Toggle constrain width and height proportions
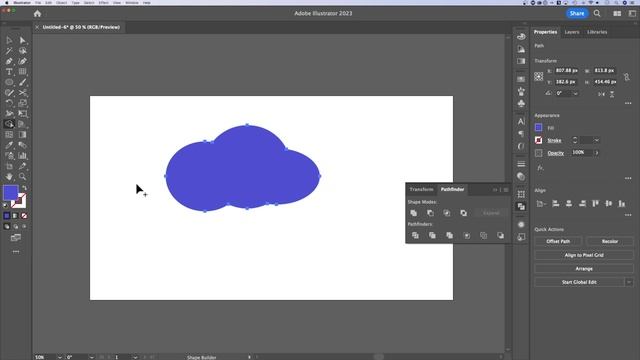Screen dimensions: 640x360 click(627, 77)
